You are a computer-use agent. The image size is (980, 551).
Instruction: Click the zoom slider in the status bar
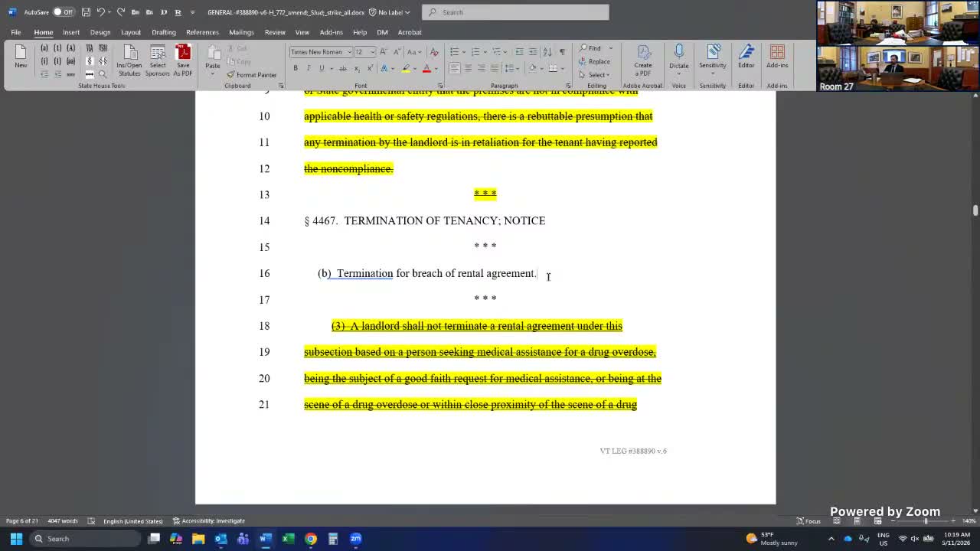pyautogui.click(x=925, y=521)
